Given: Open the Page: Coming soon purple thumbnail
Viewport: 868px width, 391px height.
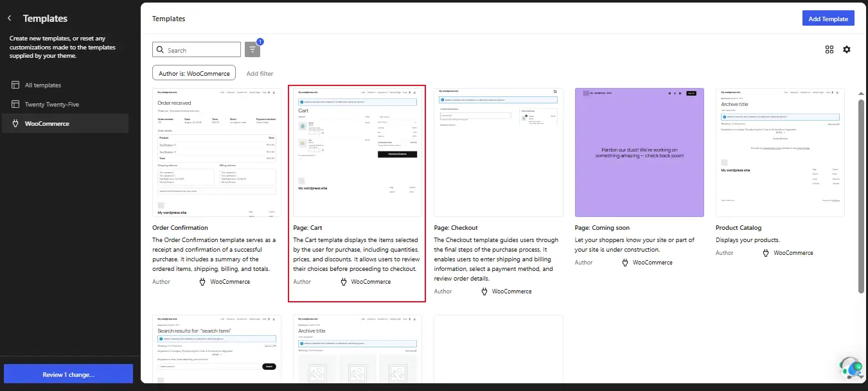Looking at the screenshot, I should 639,152.
